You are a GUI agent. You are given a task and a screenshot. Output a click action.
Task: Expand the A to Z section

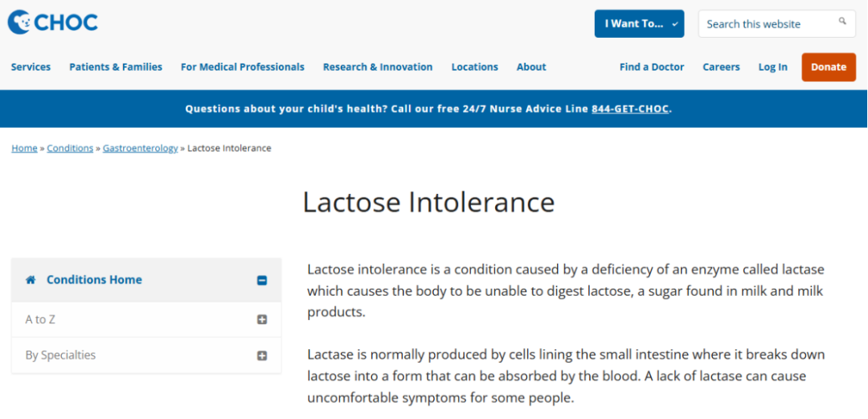pos(262,319)
